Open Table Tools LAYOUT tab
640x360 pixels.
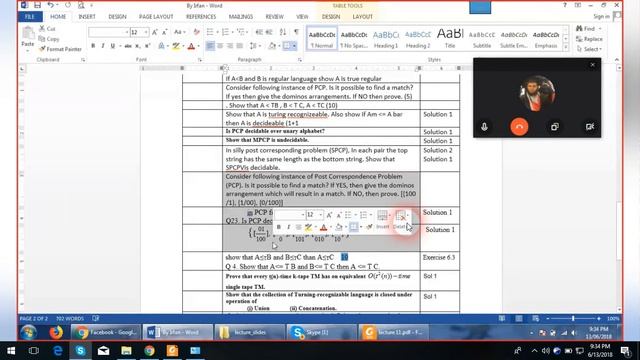(362, 17)
